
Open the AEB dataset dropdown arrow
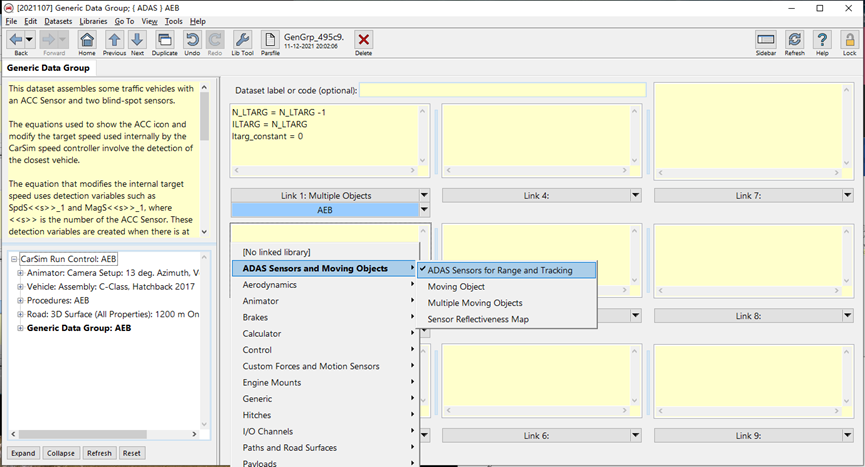424,210
